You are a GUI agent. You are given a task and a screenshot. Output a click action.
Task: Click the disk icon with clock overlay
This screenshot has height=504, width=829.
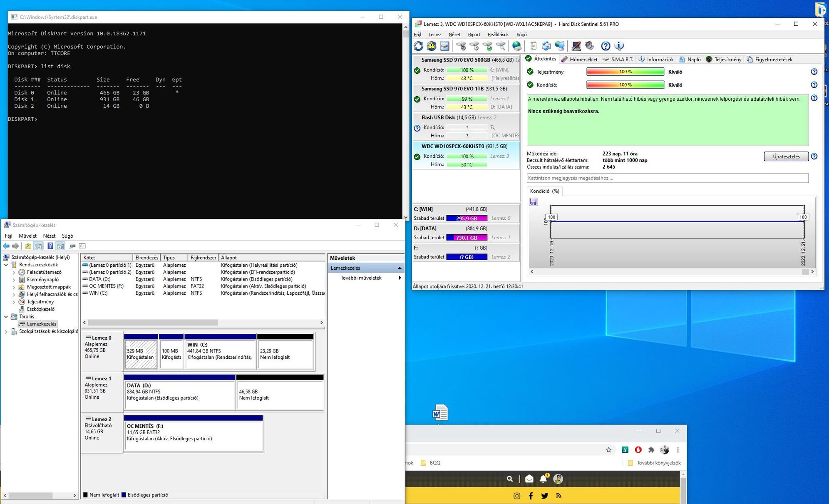[x=474, y=46]
